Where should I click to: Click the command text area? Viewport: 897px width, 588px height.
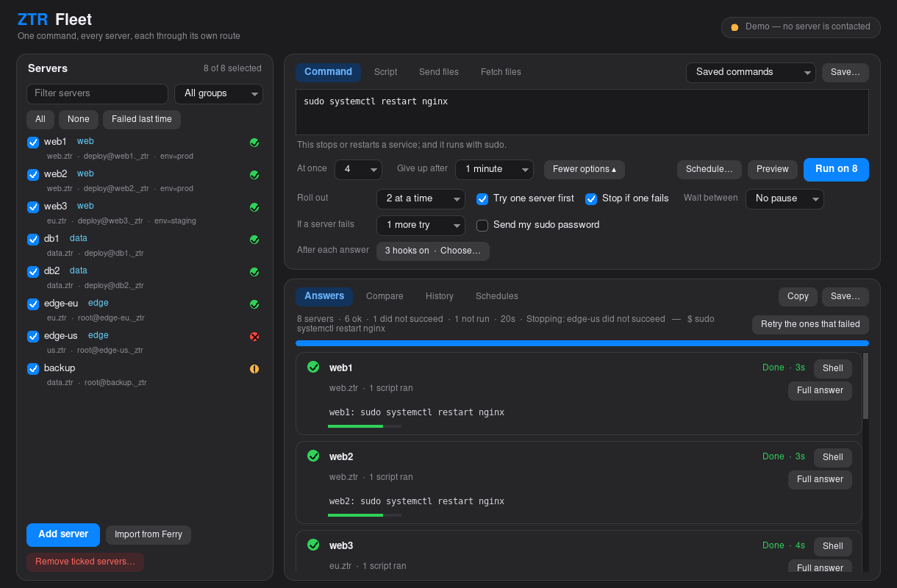pos(582,112)
